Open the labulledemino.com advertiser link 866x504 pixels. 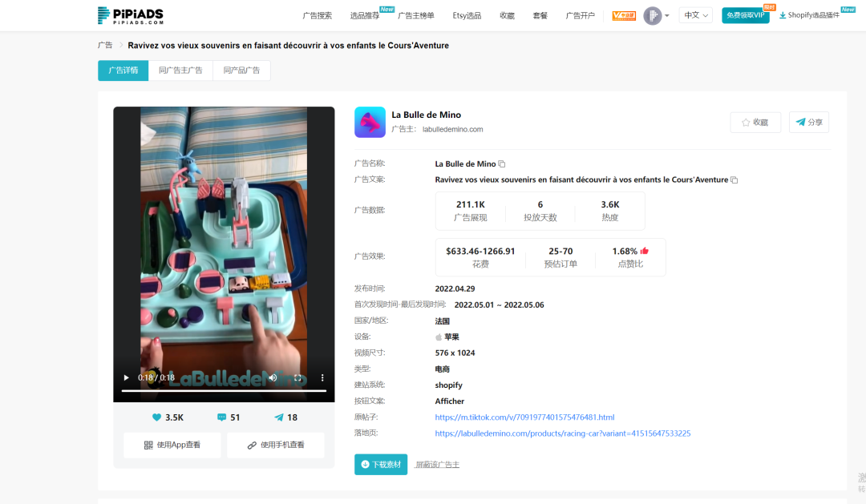(x=453, y=129)
